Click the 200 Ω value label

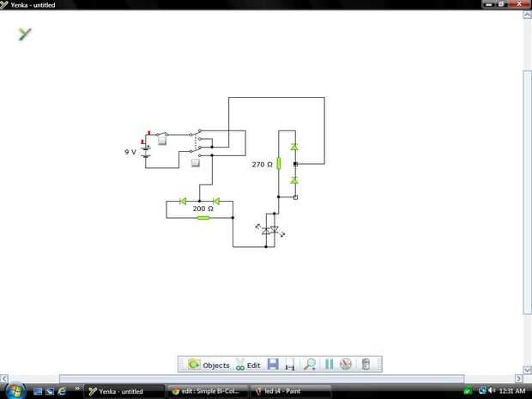(203, 209)
